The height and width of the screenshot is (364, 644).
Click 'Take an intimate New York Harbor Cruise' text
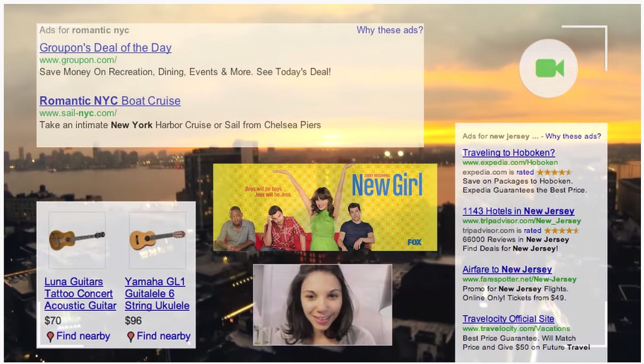pyautogui.click(x=180, y=125)
